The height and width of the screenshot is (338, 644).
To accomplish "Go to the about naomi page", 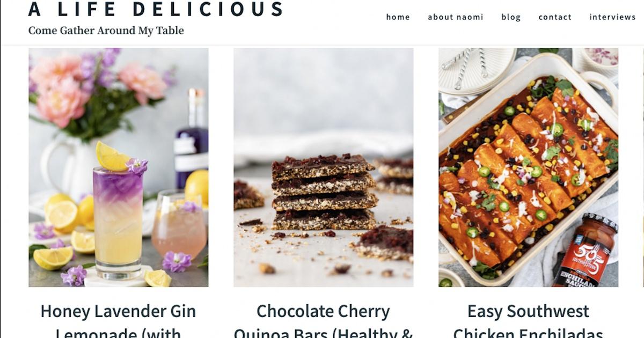I will (455, 17).
